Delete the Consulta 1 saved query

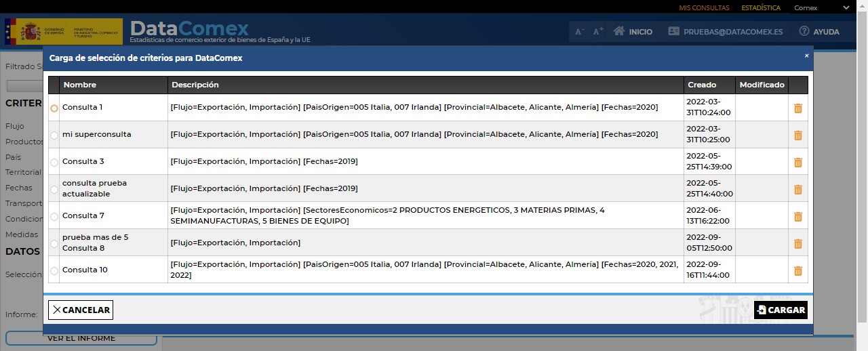coord(797,108)
